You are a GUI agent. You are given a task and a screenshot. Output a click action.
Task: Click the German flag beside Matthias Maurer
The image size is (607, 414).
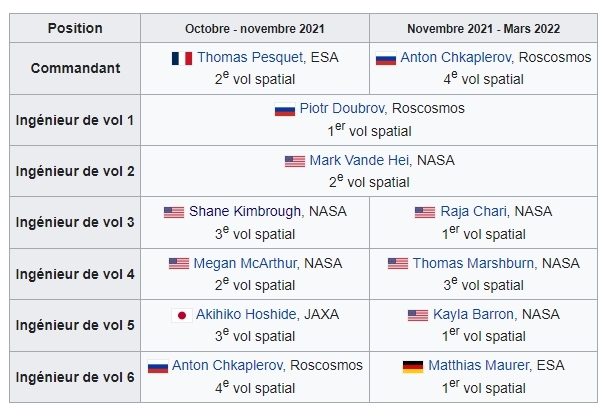[412, 367]
